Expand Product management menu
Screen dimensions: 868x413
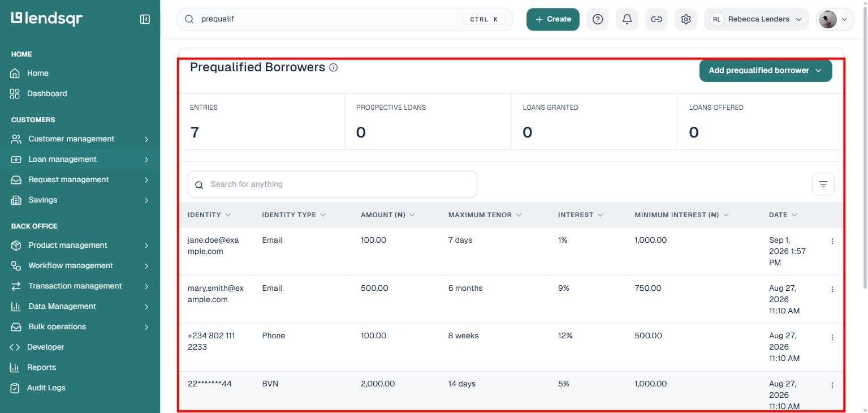[80, 246]
